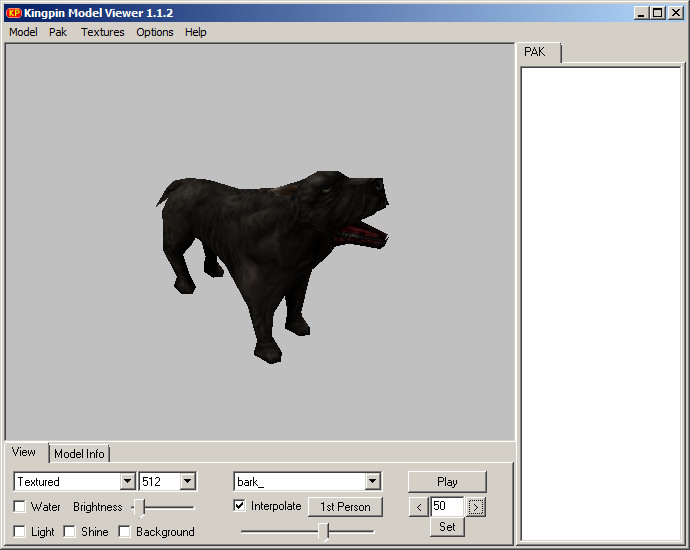Image resolution: width=690 pixels, height=550 pixels.
Task: Open the Model menu
Action: pyautogui.click(x=23, y=32)
